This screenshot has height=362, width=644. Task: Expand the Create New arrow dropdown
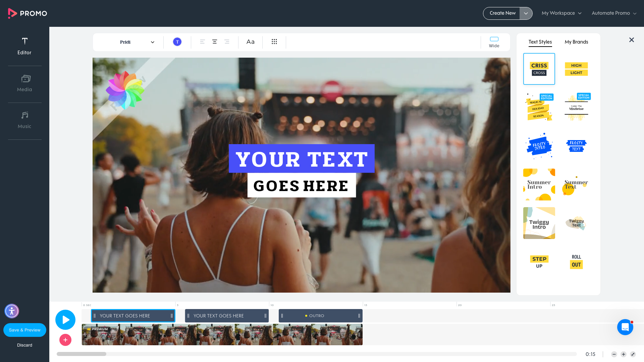tap(526, 13)
